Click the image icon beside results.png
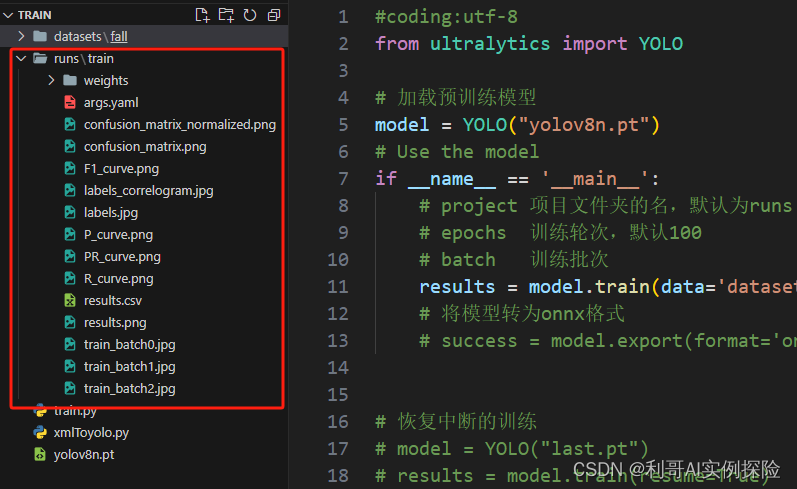Image resolution: width=797 pixels, height=489 pixels. coord(70,322)
